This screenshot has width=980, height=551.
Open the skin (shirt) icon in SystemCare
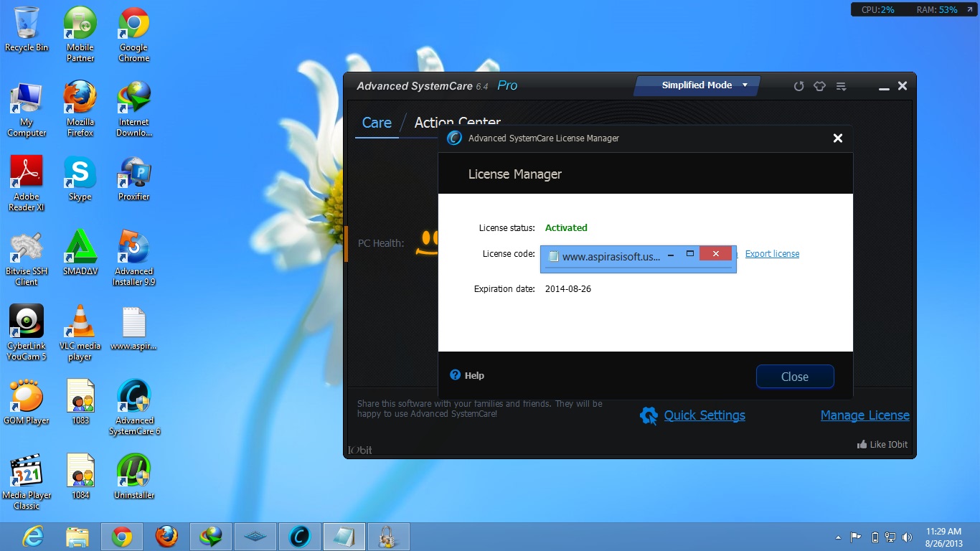(819, 86)
